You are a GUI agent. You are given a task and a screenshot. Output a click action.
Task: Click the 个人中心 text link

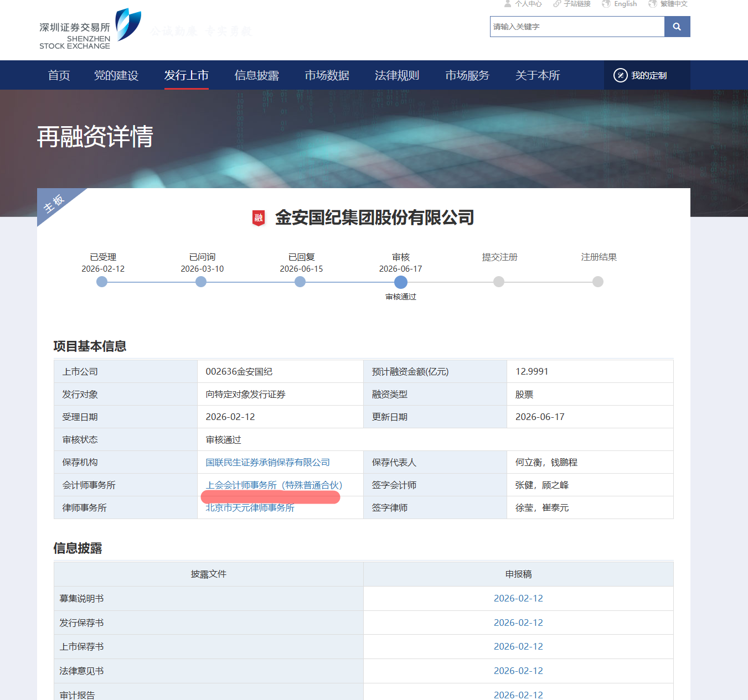529,4
